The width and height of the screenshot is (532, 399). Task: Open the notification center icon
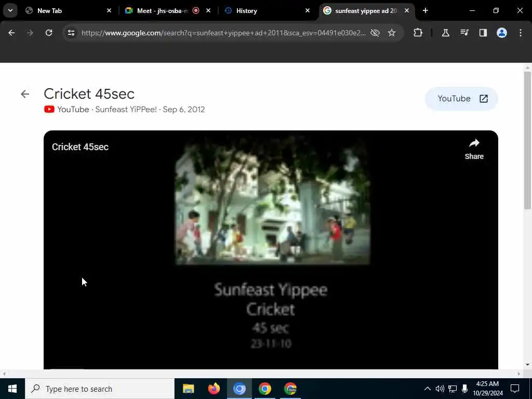coord(515,389)
